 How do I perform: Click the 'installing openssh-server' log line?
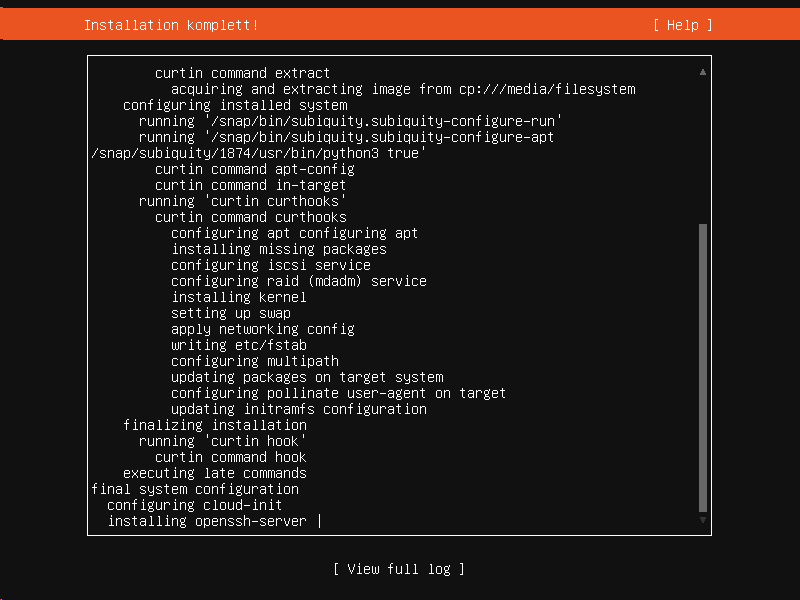coord(207,521)
